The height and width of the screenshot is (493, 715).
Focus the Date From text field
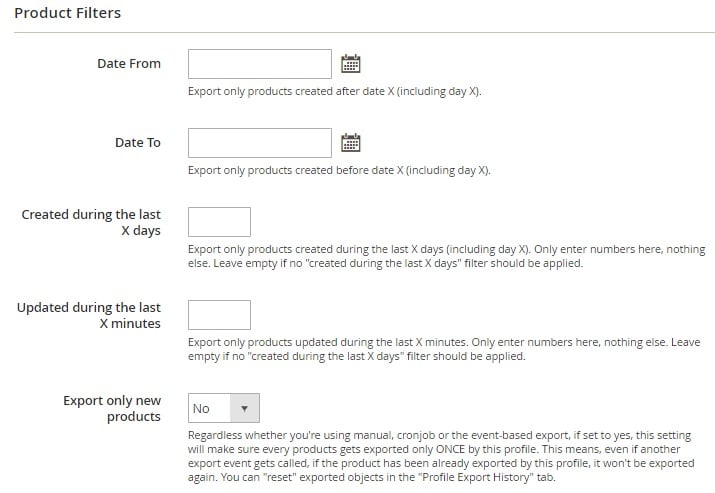[259, 64]
